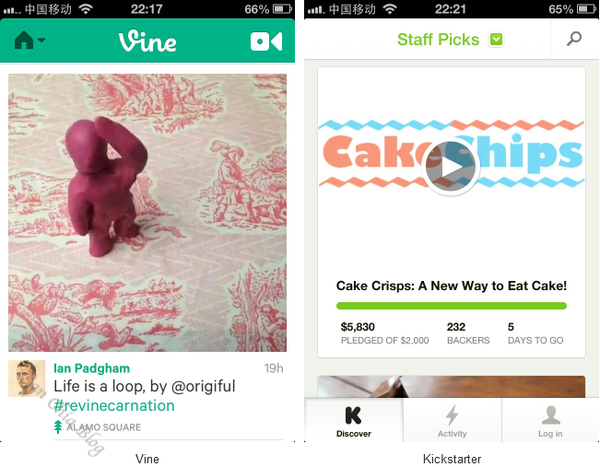
Task: Switch to the Discover tab
Action: [354, 420]
